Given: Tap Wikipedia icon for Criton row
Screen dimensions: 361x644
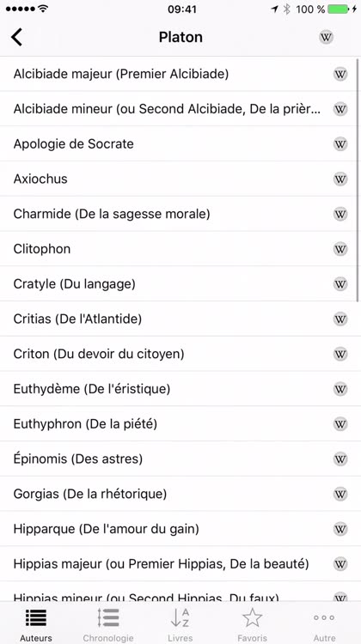Looking at the screenshot, I should coord(340,354).
